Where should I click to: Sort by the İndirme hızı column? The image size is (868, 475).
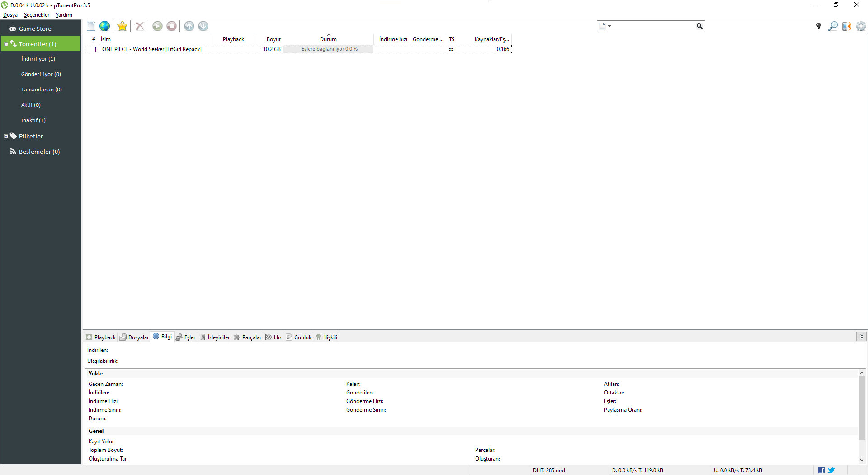[393, 39]
